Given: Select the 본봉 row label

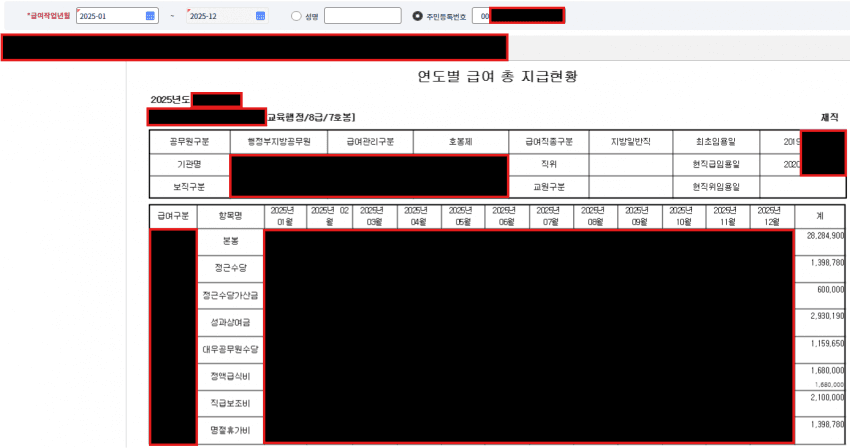Looking at the screenshot, I should (x=230, y=241).
